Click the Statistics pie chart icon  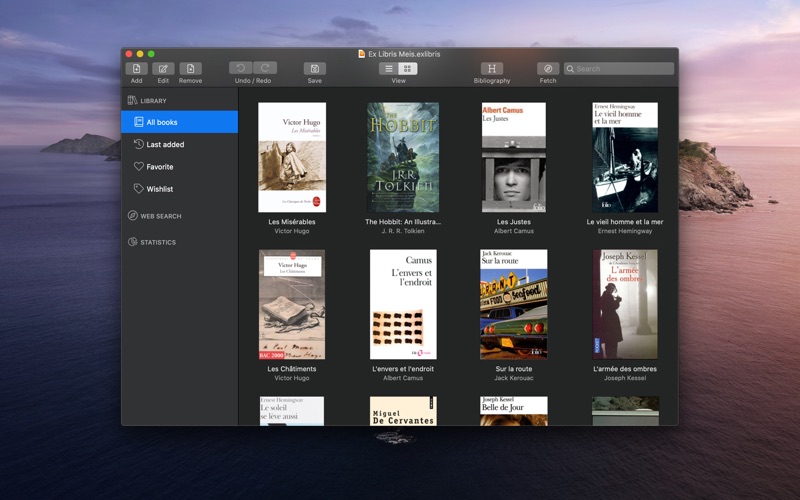133,242
